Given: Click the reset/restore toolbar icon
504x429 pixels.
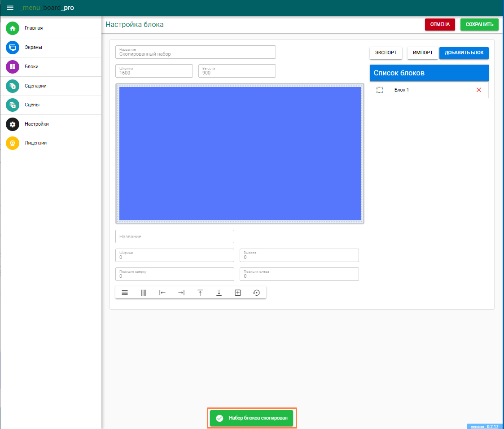Looking at the screenshot, I should tap(256, 293).
